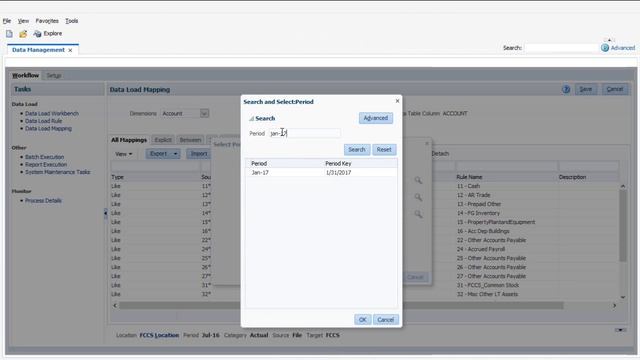Image resolution: width=640 pixels, height=360 pixels.
Task: Click the Save button in Data Load Mapping
Action: [x=585, y=89]
